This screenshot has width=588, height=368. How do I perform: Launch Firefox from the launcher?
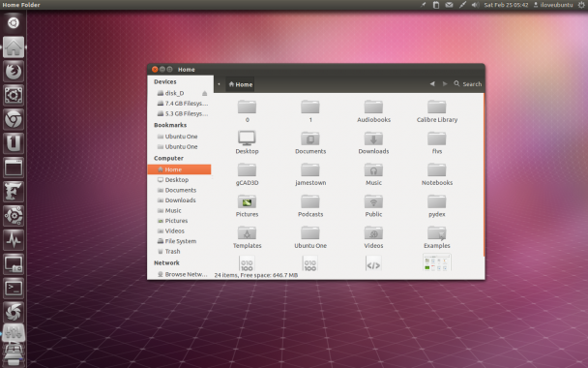pos(14,72)
